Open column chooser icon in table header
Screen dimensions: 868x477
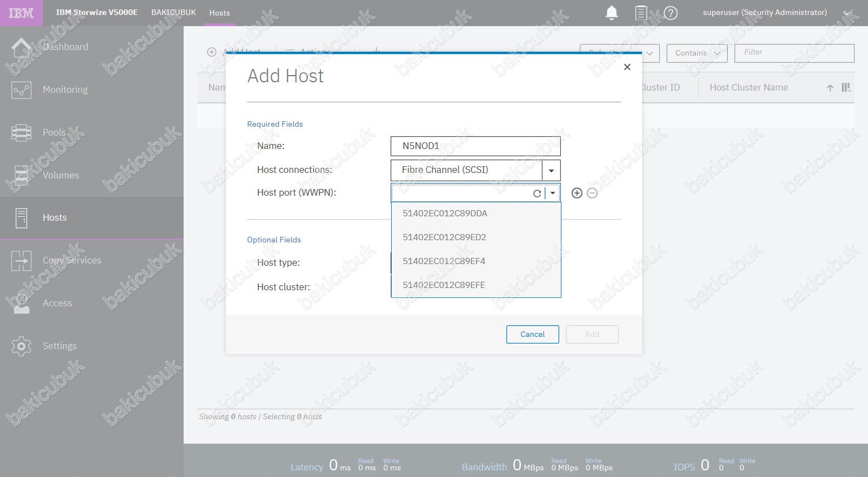846,87
